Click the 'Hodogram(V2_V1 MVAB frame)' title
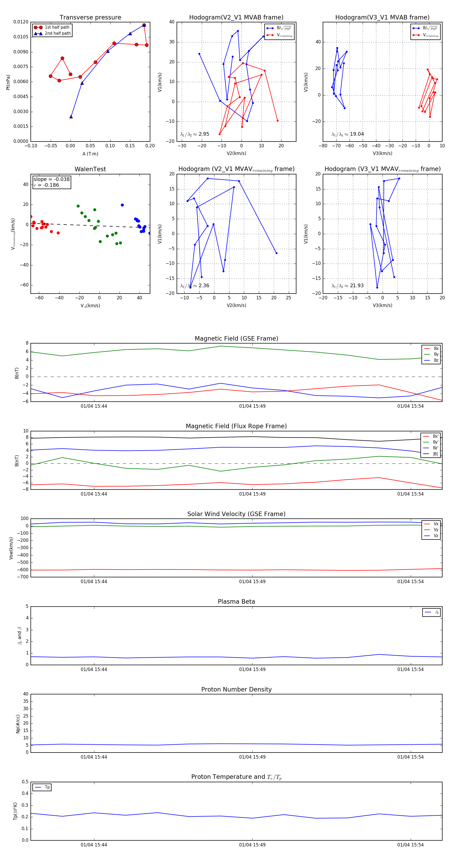Screen dimensions: 473x868 236,17
